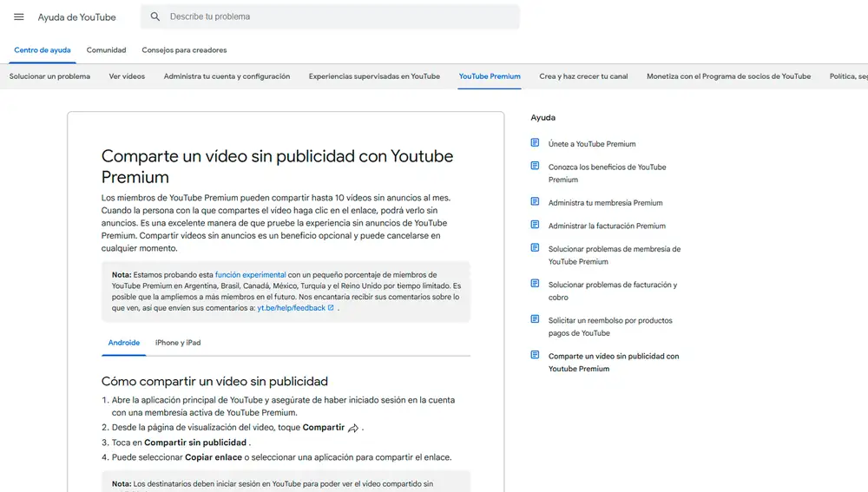The width and height of the screenshot is (868, 492).
Task: Open Administrar la facturación Premium article
Action: click(x=607, y=226)
